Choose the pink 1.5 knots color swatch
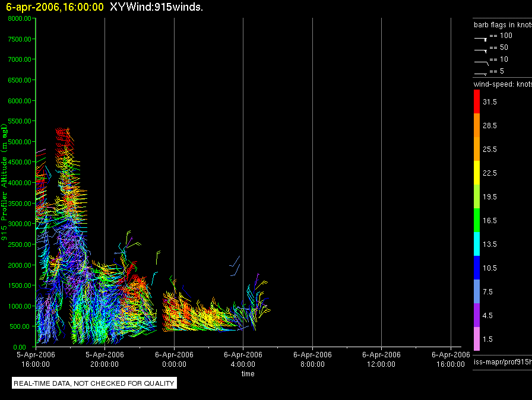Screen dimensions: 532x400 coord(476,339)
